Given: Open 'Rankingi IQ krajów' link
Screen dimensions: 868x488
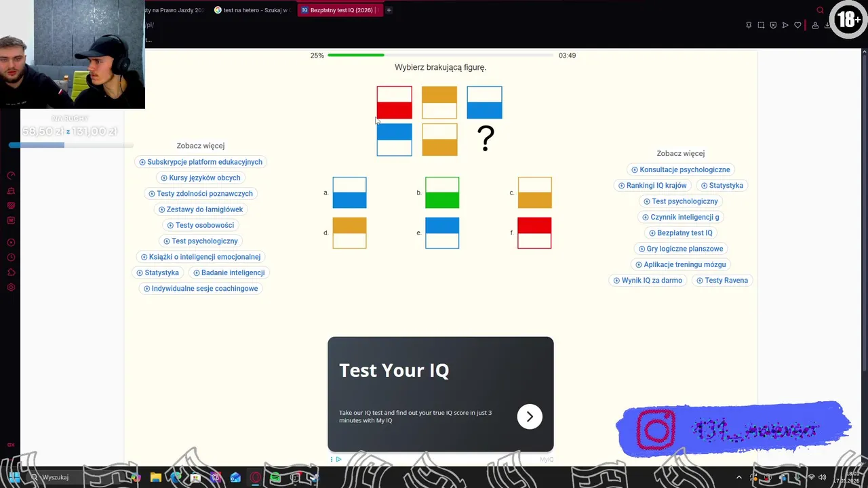Looking at the screenshot, I should (652, 185).
